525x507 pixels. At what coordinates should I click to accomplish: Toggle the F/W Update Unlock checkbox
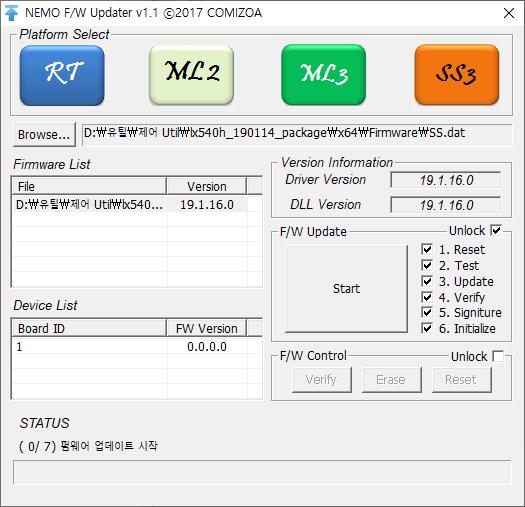pos(496,230)
